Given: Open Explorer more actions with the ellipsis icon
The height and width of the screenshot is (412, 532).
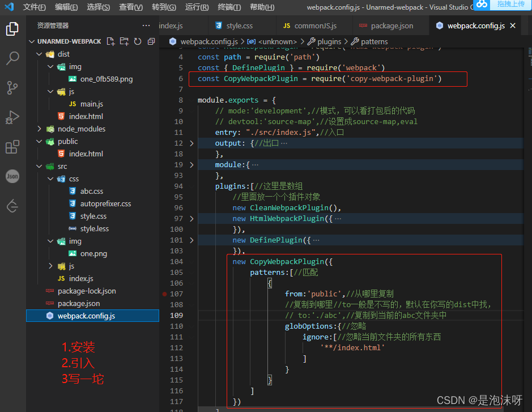Looking at the screenshot, I should [146, 25].
